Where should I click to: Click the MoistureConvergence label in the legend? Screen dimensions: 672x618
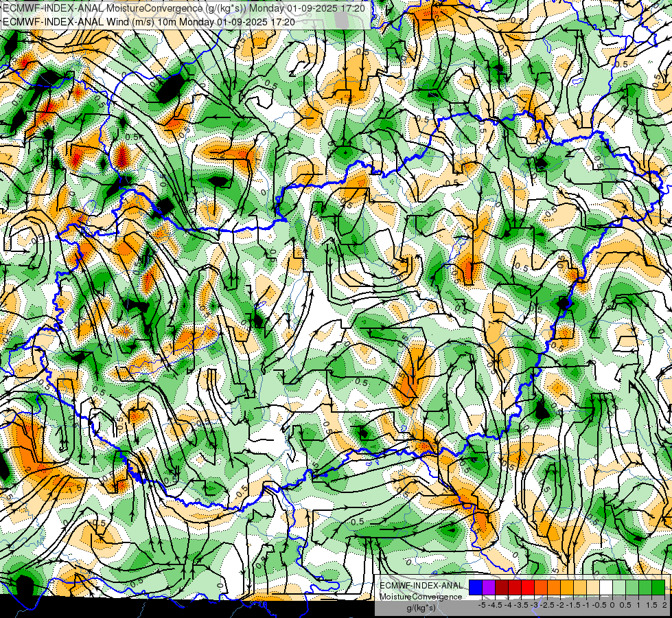click(x=421, y=597)
